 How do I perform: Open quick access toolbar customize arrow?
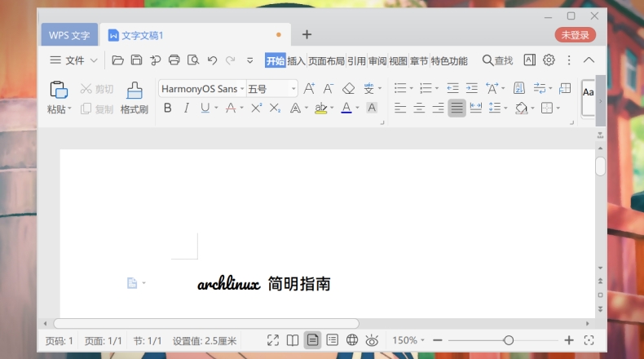tap(249, 61)
